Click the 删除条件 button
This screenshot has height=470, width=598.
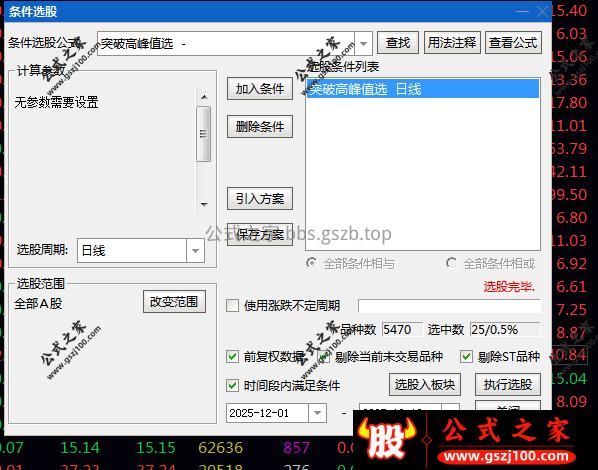pyautogui.click(x=260, y=126)
